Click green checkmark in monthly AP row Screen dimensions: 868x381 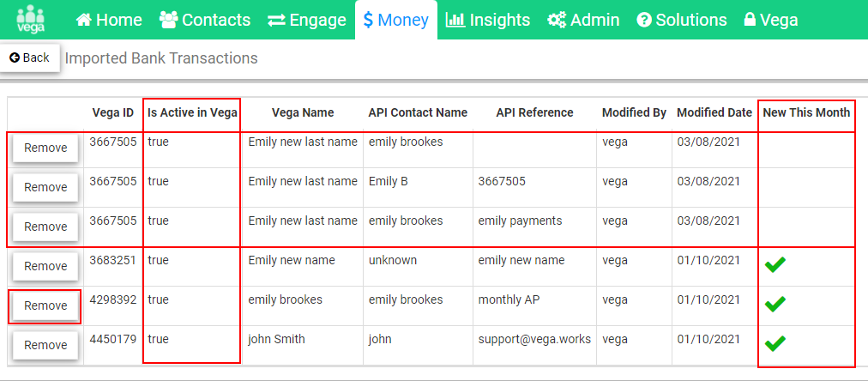tap(775, 304)
